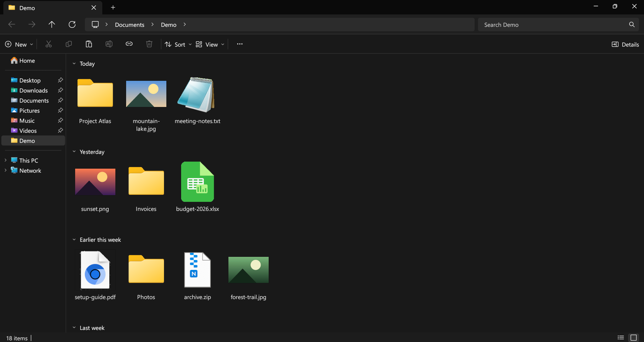Image resolution: width=644 pixels, height=342 pixels.
Task: Click the Copy icon in toolbar
Action: [69, 44]
